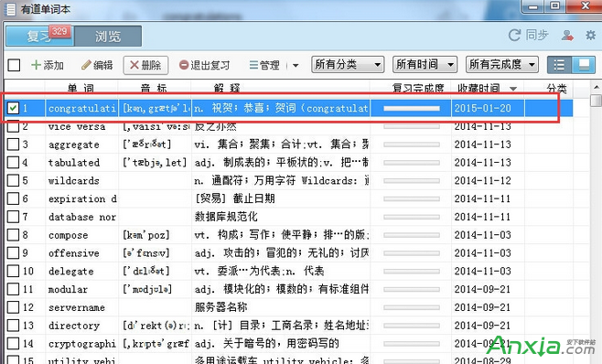This screenshot has height=364, width=602.
Task: Select the word 'servername'
Action: (x=77, y=307)
